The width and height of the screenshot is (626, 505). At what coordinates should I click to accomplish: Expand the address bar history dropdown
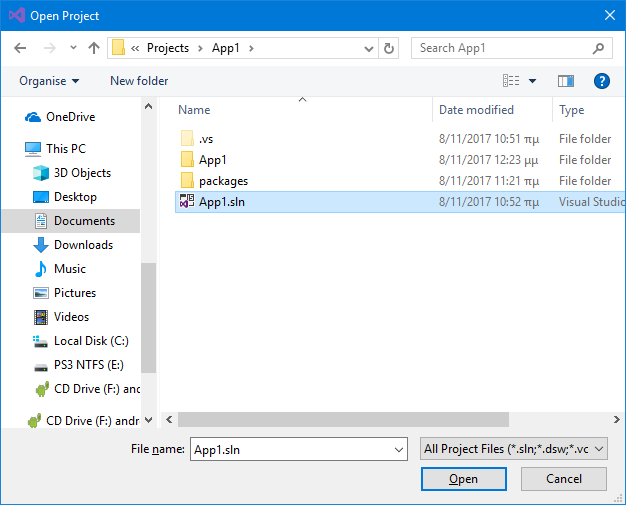coord(369,49)
